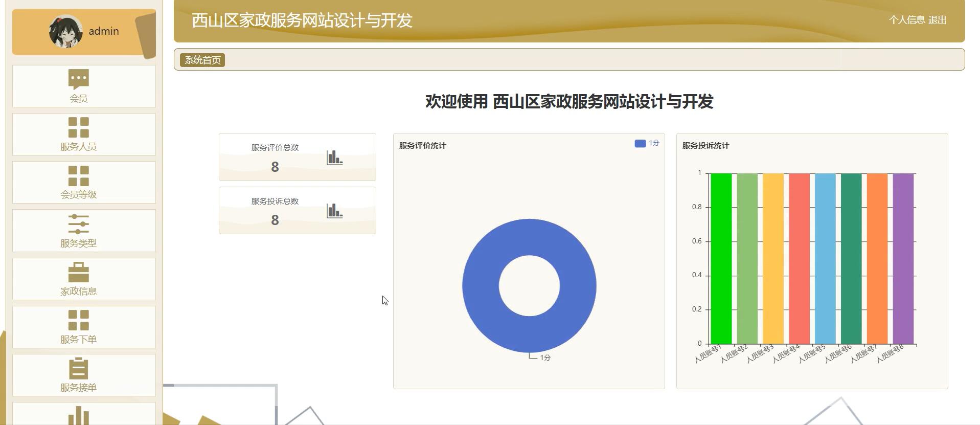Select the 系统首页 breadcrumb tab
Viewport: 980px width, 425px height.
point(202,60)
